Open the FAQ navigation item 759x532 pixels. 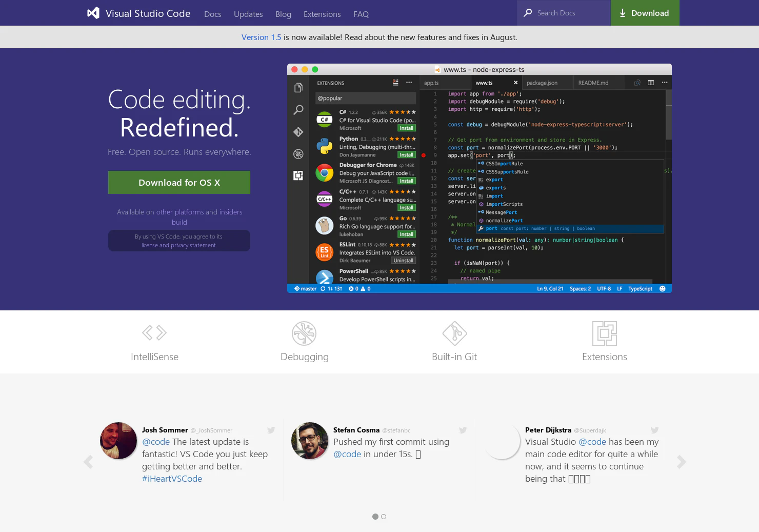[x=361, y=14]
